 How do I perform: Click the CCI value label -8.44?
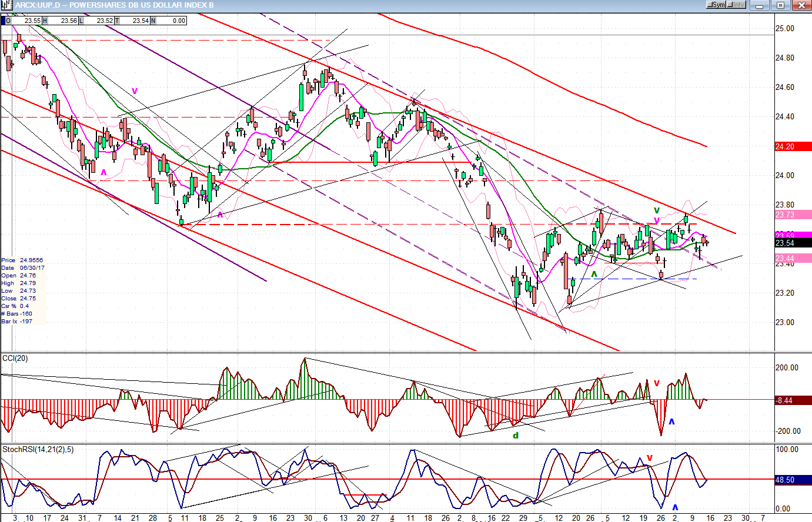793,400
